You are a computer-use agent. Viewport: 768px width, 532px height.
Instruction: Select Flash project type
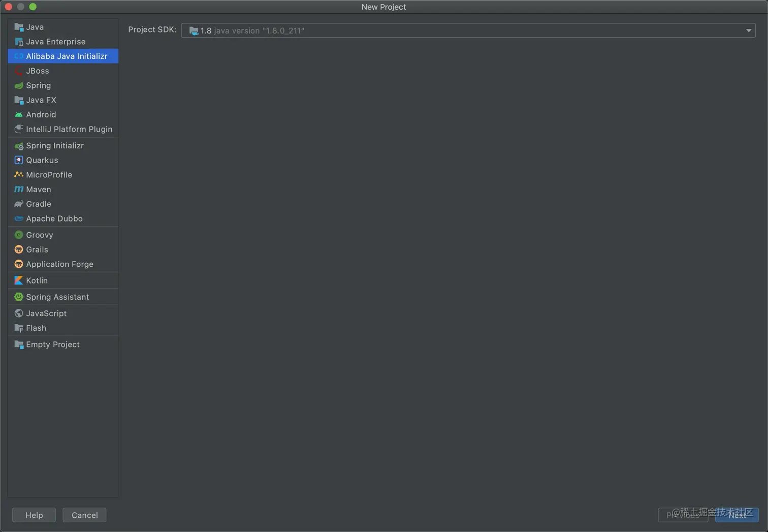(x=63, y=328)
